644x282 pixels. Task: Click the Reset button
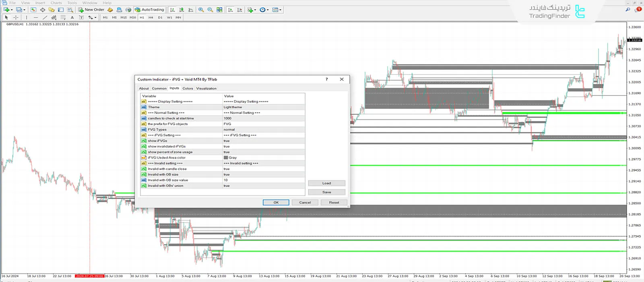(334, 203)
